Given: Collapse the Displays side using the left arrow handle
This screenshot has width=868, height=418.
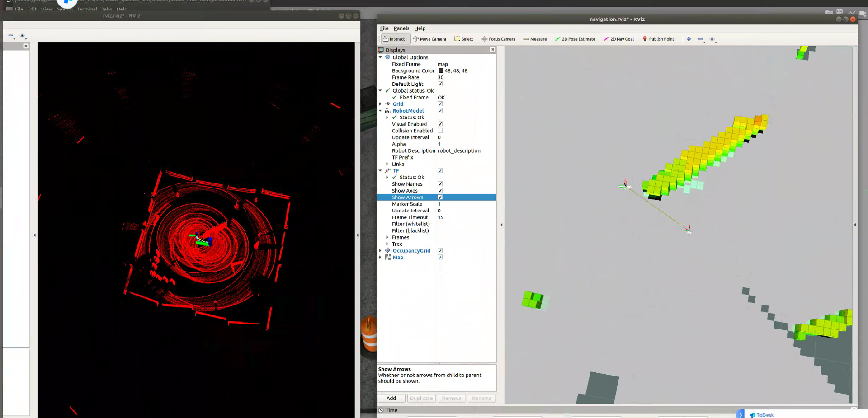Looking at the screenshot, I should [x=501, y=225].
